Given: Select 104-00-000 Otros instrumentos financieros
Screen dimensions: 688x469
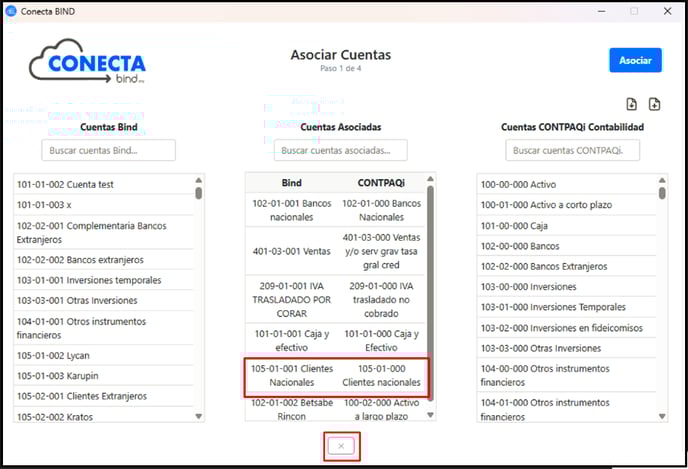Looking at the screenshot, I should pos(567,375).
